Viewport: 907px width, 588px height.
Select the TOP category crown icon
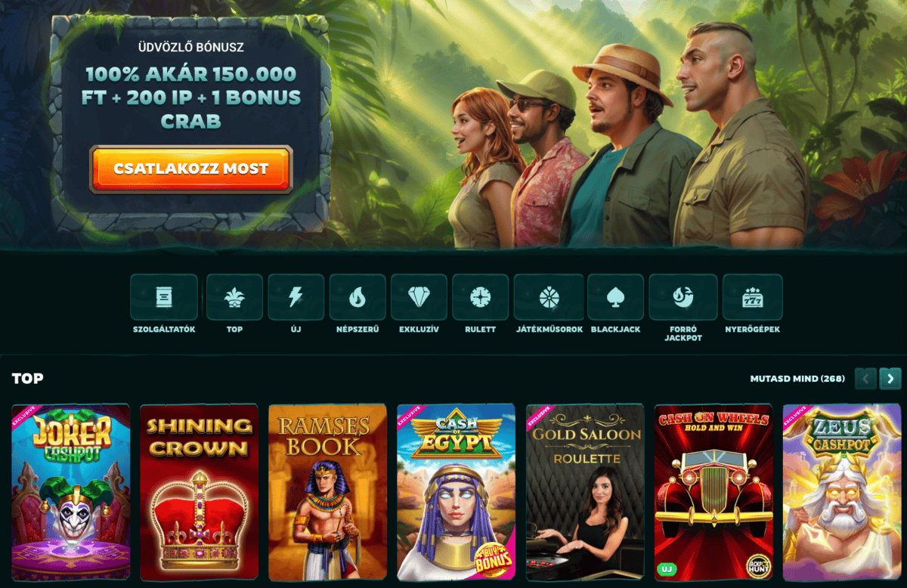pos(234,297)
